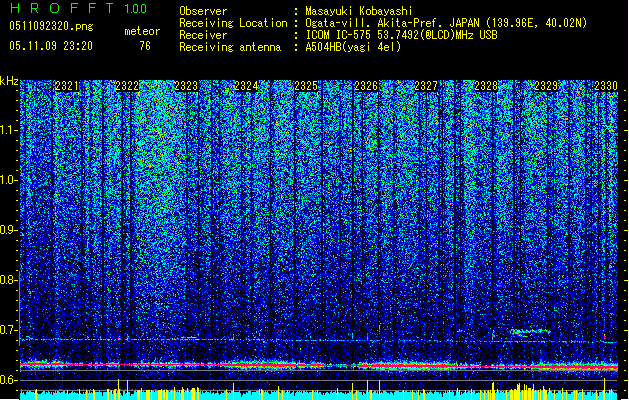Image resolution: width=629 pixels, height=400 pixels.
Task: Click the 2327 time marker
Action: click(426, 86)
